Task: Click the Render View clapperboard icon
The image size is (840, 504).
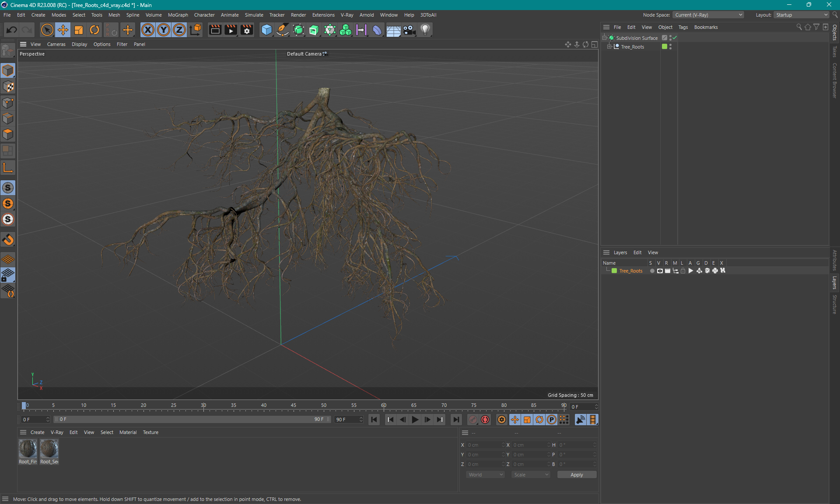Action: pyautogui.click(x=215, y=30)
